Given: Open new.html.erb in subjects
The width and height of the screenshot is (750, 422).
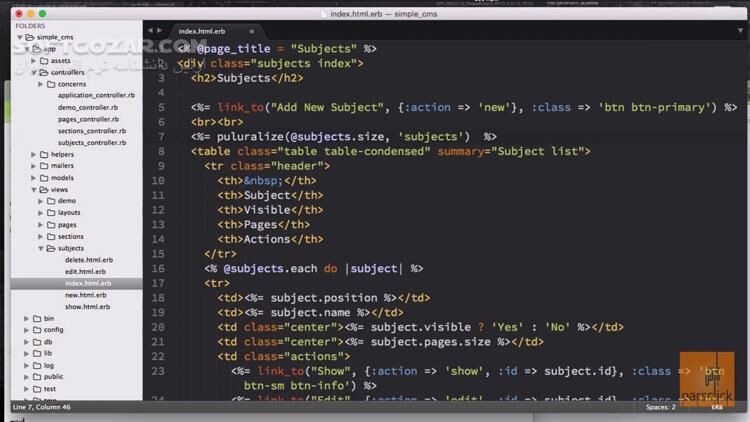Looking at the screenshot, I should click(x=86, y=295).
